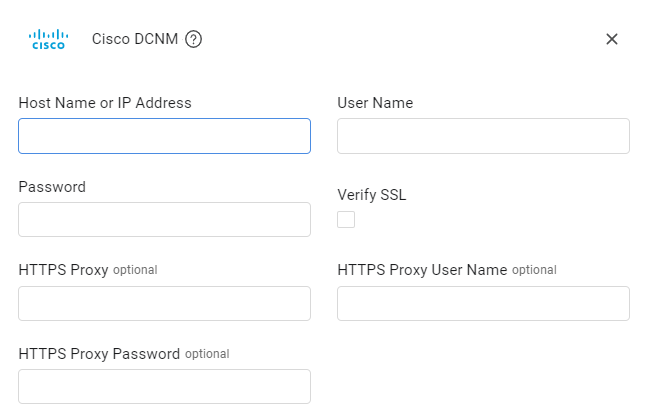651x415 pixels.
Task: Close the Cisco DCNM dialog
Action: (x=612, y=39)
